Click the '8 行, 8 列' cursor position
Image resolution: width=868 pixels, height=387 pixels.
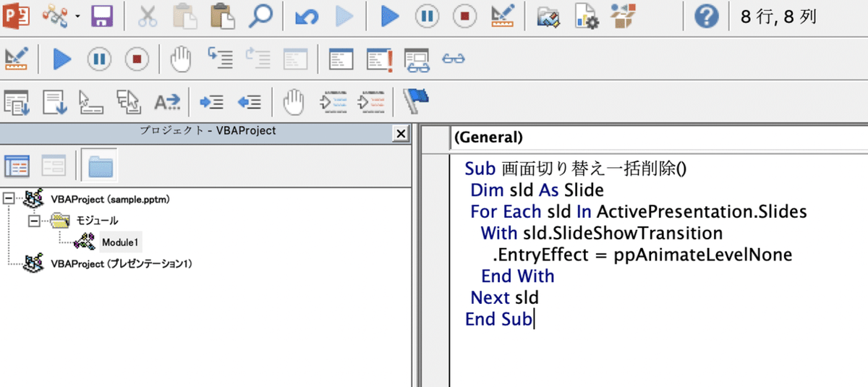click(780, 16)
